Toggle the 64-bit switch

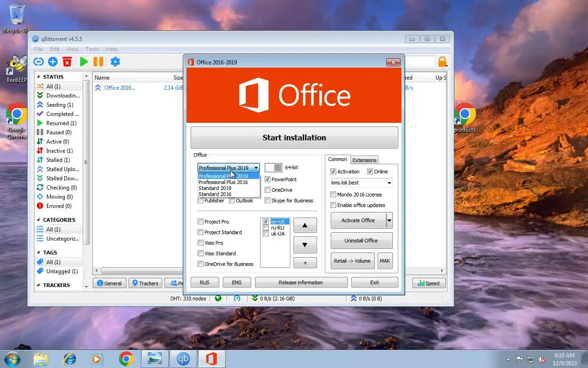click(273, 168)
